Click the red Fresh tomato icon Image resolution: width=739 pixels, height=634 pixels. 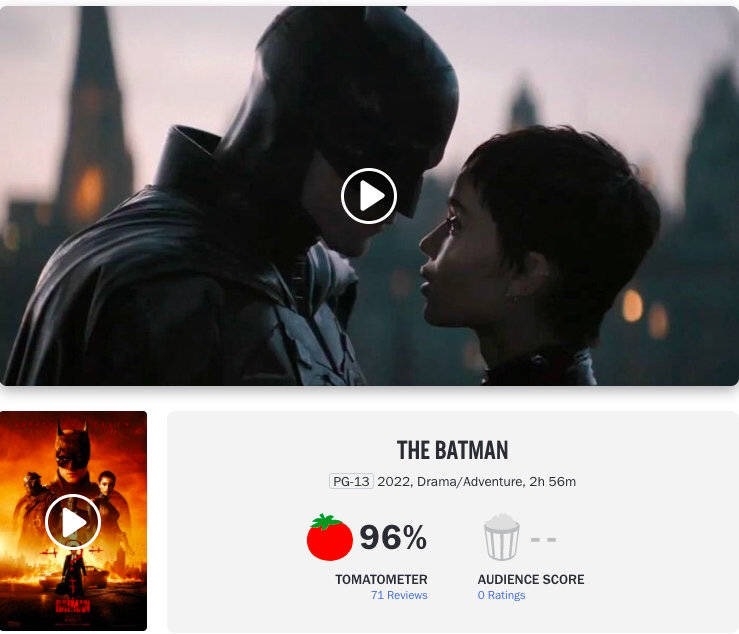[x=329, y=537]
